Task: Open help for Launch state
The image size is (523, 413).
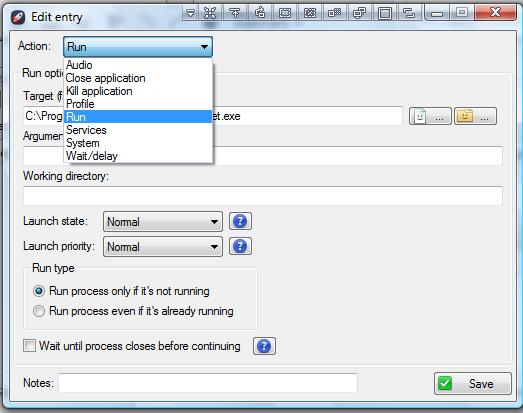Action: (240, 221)
